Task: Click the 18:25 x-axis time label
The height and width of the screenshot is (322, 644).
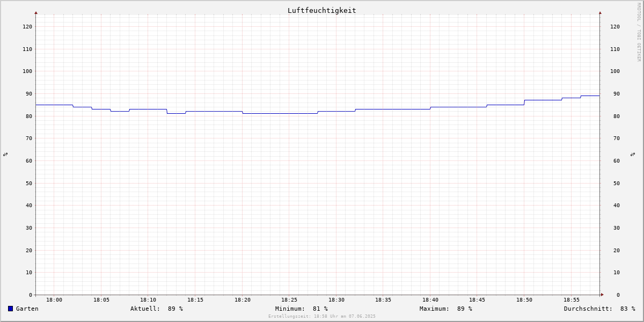Action: (x=289, y=300)
